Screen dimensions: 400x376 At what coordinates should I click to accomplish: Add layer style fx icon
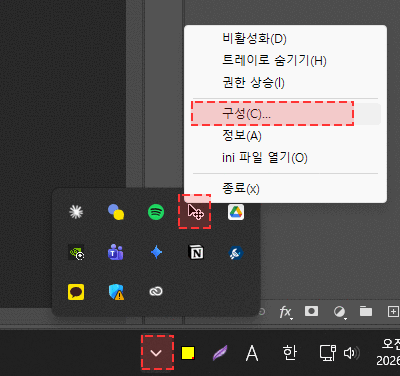[x=286, y=312]
